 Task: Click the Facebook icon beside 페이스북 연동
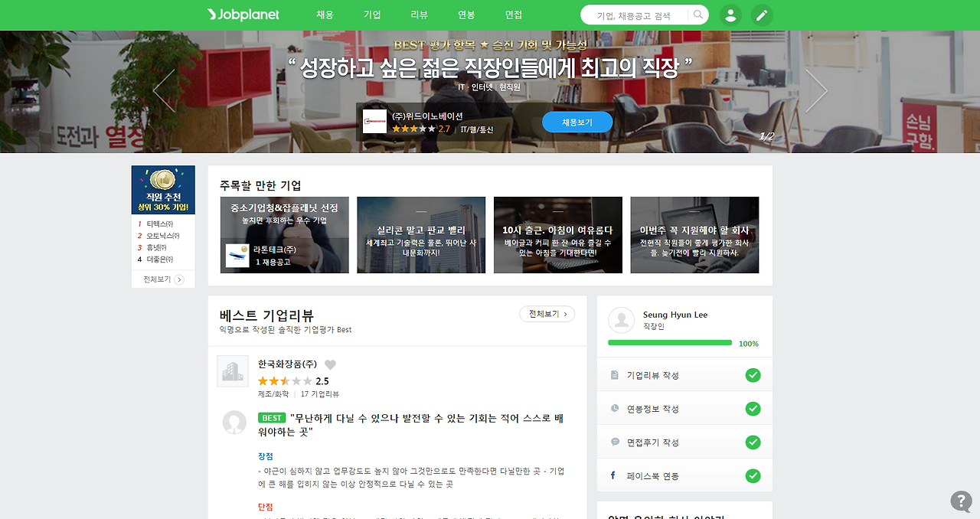point(612,475)
